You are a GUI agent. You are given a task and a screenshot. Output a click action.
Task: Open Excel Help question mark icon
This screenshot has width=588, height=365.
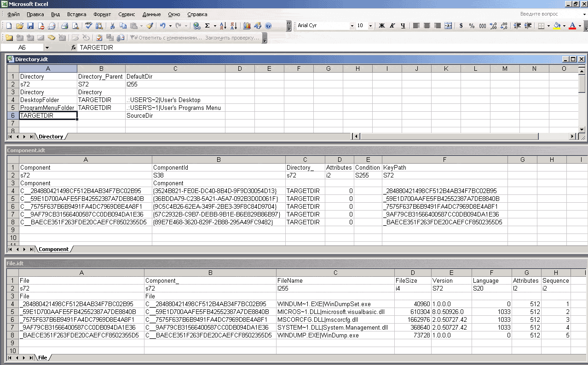point(268,26)
